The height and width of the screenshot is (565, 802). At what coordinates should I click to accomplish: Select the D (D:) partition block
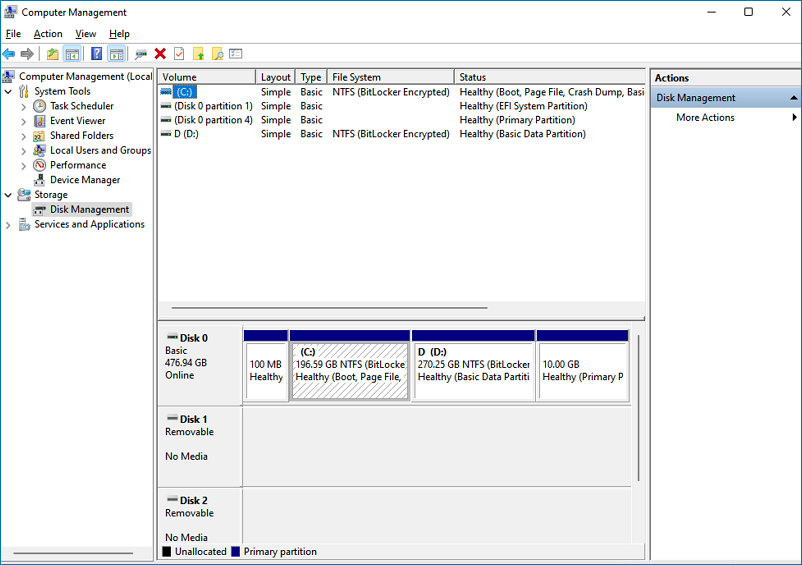[x=473, y=366]
